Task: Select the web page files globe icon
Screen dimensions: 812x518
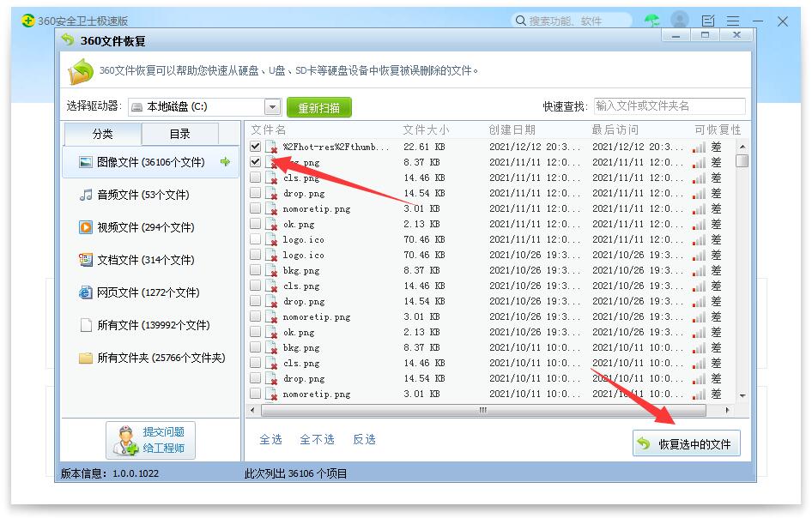Action: pos(86,292)
